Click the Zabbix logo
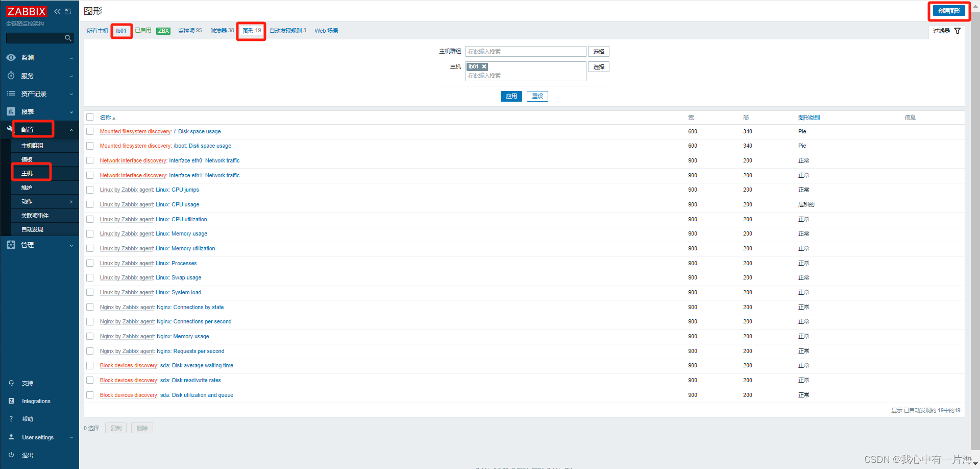980x469 pixels. (x=26, y=11)
